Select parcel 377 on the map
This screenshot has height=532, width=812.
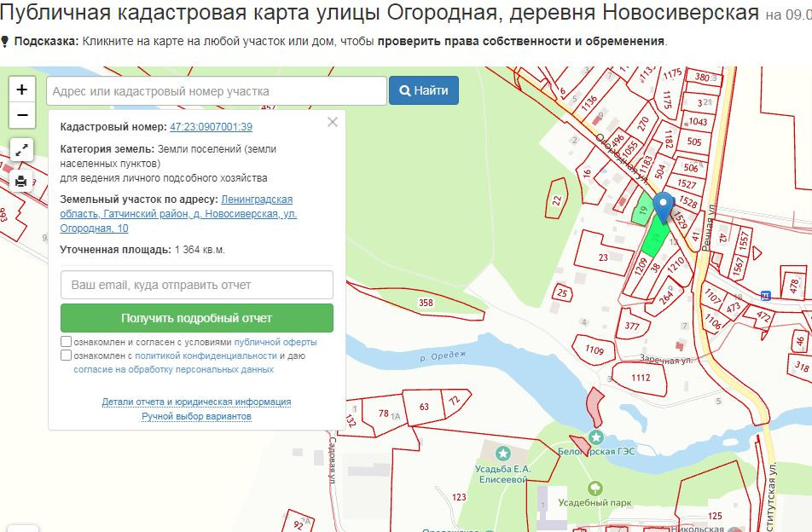(632, 326)
